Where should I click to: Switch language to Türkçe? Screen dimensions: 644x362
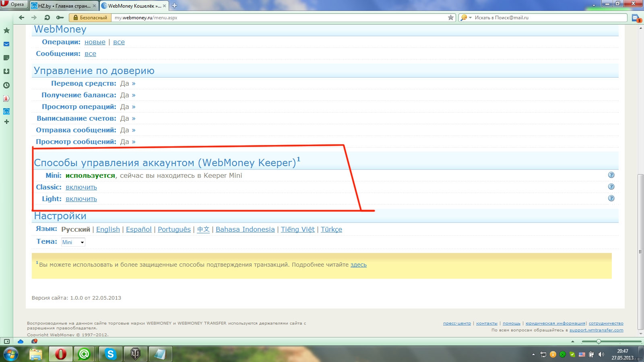tap(331, 229)
